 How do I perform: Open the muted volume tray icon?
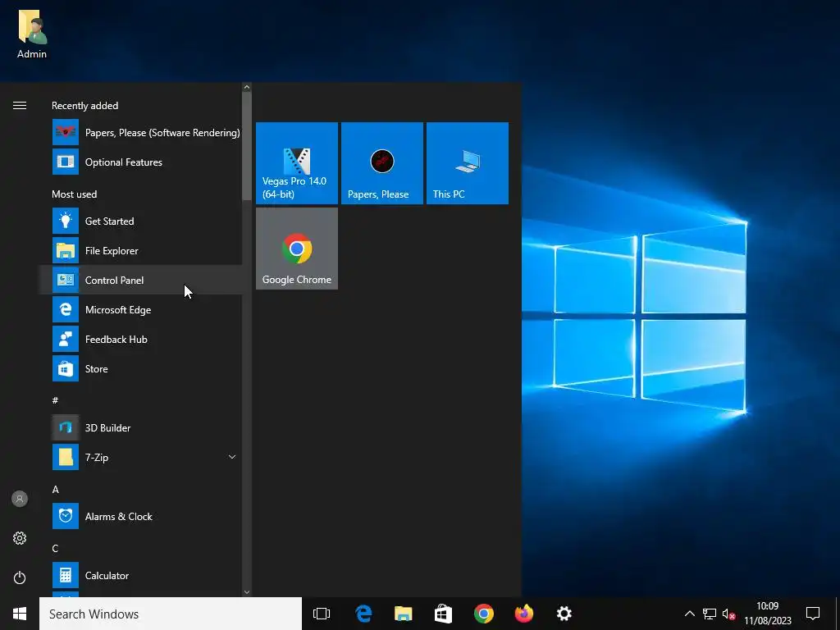point(728,614)
